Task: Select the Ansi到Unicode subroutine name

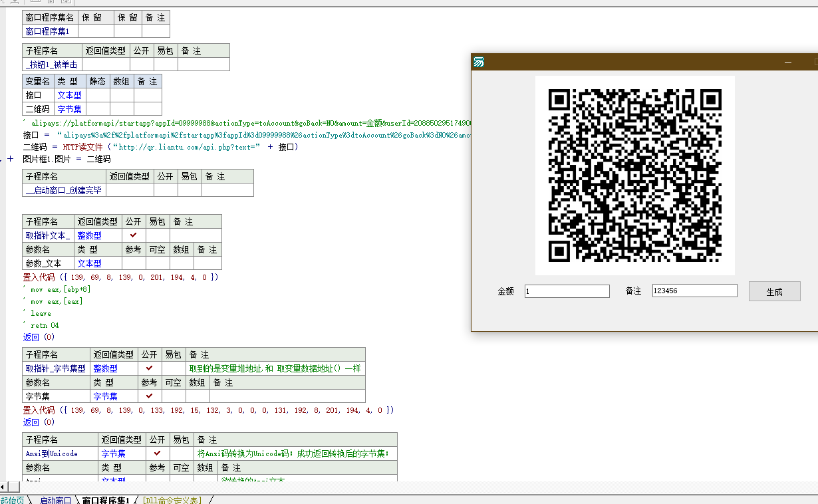Action: pos(60,453)
